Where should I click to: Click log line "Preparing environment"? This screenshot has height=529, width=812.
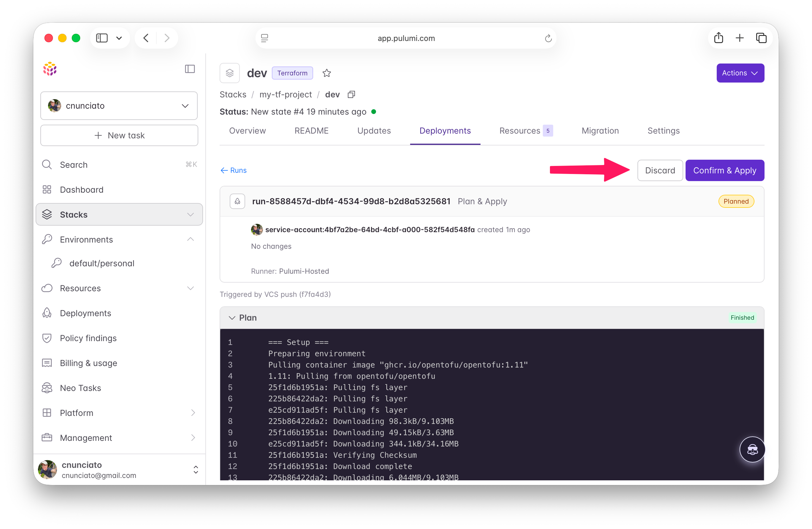coord(317,354)
